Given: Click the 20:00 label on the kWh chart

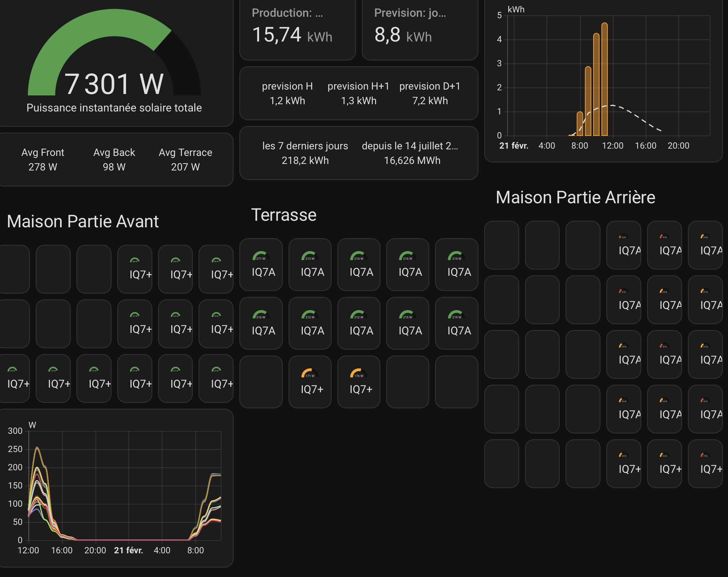Looking at the screenshot, I should pyautogui.click(x=678, y=146).
